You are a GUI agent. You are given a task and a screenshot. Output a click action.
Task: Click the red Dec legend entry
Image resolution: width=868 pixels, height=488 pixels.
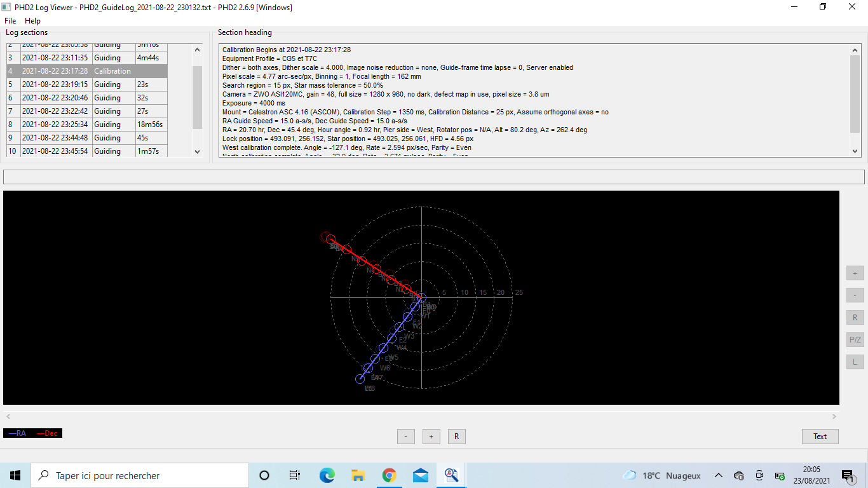[48, 433]
